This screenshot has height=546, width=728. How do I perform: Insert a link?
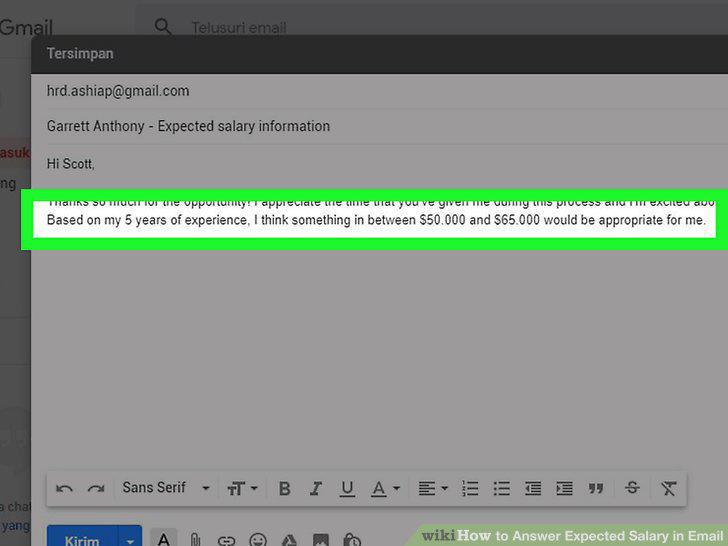[227, 540]
